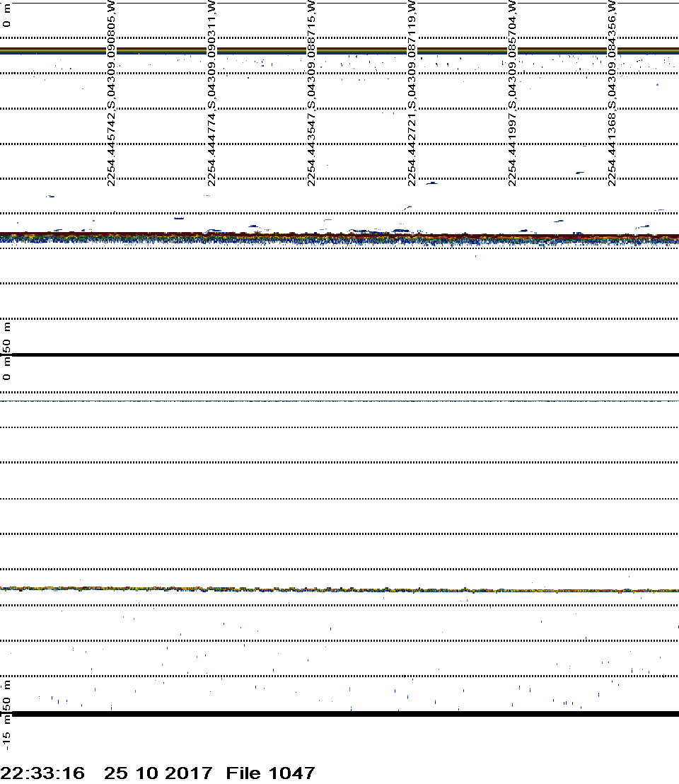Click the upper echogram's 50 m depth label

coord(7,336)
